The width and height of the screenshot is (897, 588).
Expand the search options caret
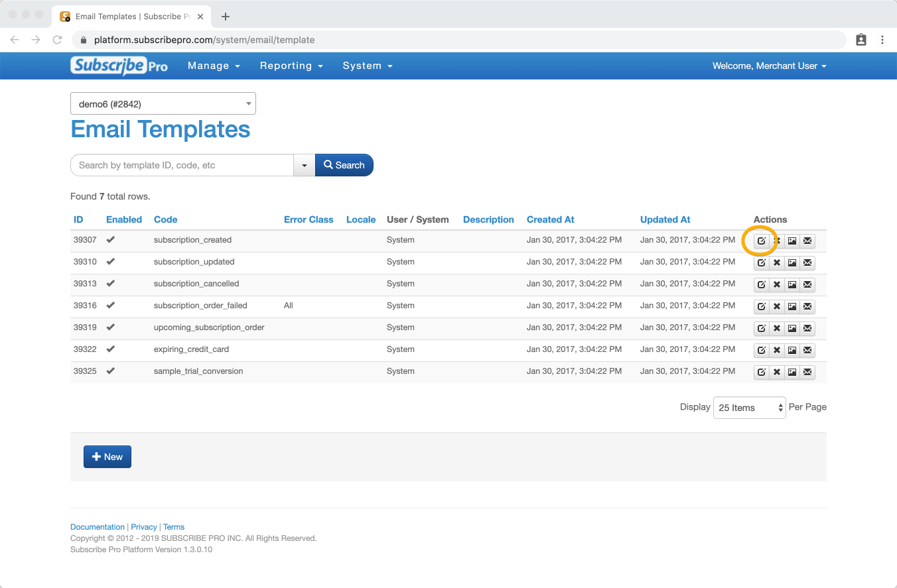pos(304,165)
